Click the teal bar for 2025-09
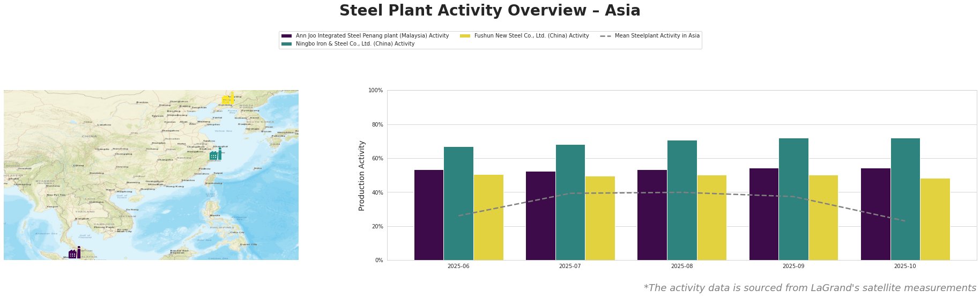This screenshot has width=980, height=297. pos(793,199)
